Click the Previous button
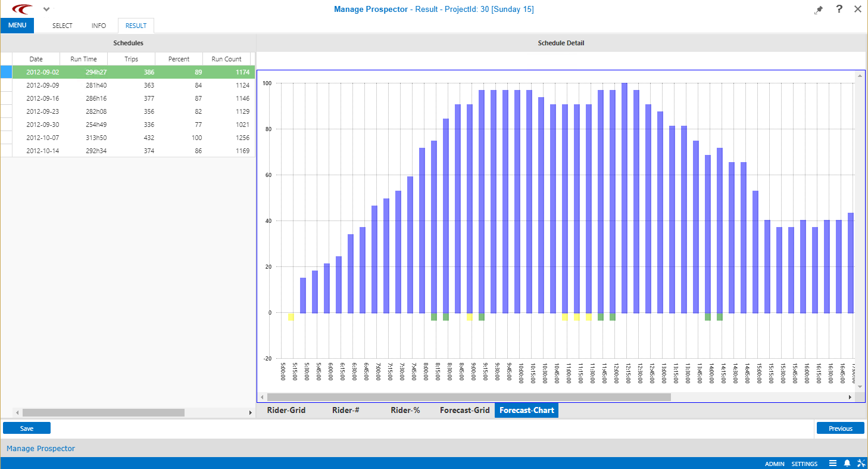The height and width of the screenshot is (469, 868). click(x=840, y=428)
